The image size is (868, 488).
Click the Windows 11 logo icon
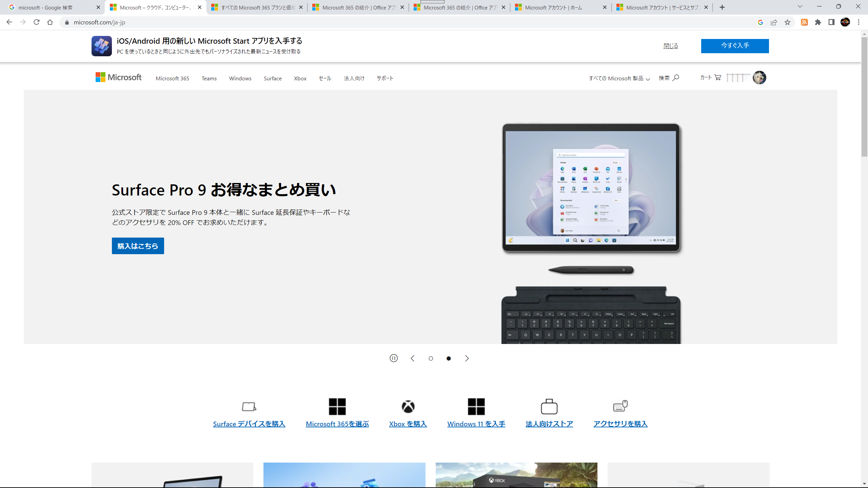(476, 406)
